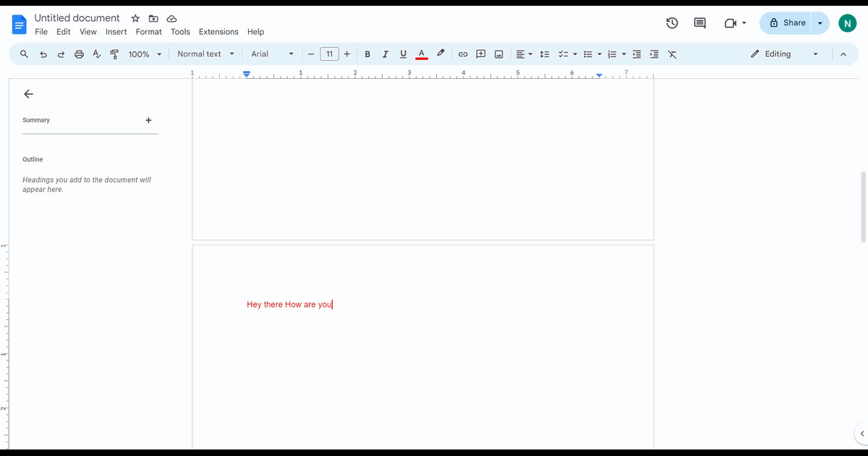Open the Format menu

[149, 32]
